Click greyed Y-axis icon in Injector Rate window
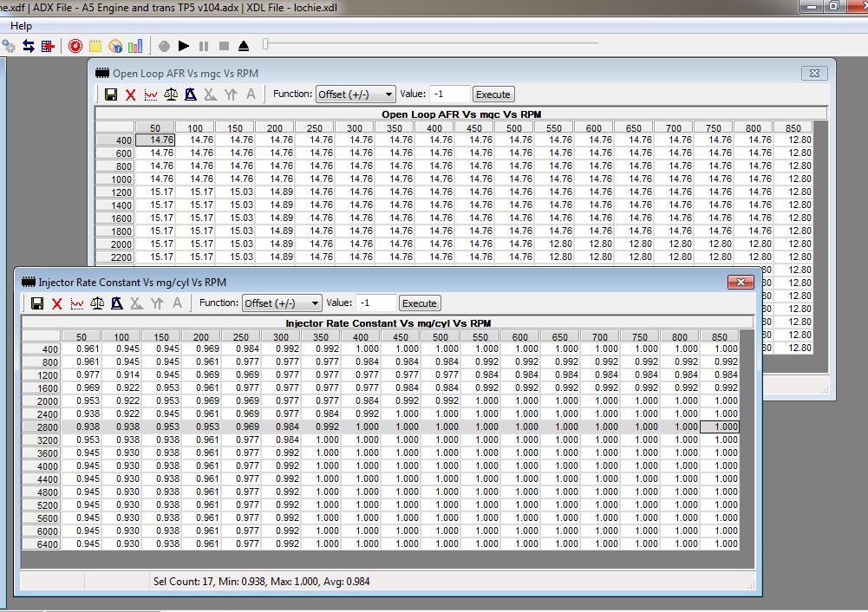868x612 pixels. tap(157, 303)
